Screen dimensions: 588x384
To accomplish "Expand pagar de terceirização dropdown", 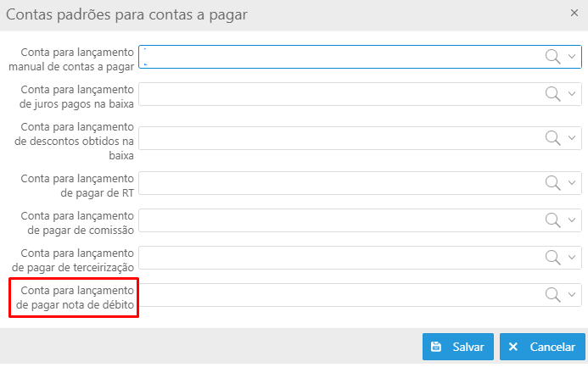I will 572,257.
